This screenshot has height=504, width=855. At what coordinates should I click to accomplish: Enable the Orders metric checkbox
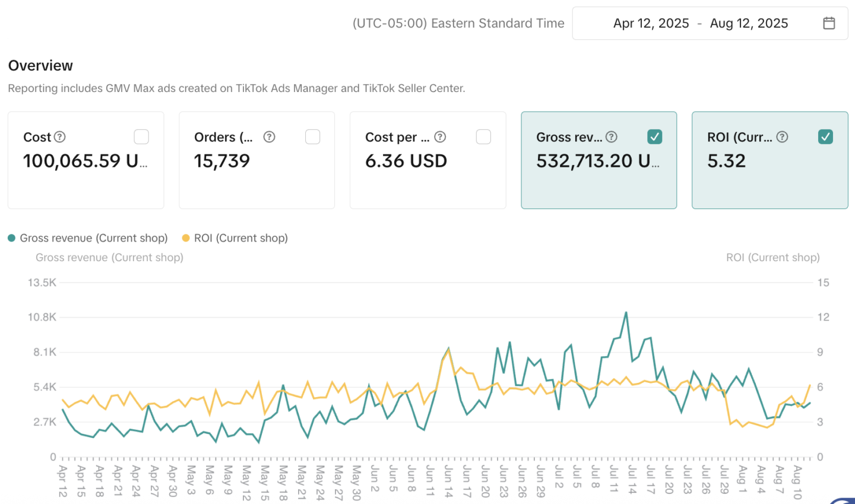tap(312, 137)
